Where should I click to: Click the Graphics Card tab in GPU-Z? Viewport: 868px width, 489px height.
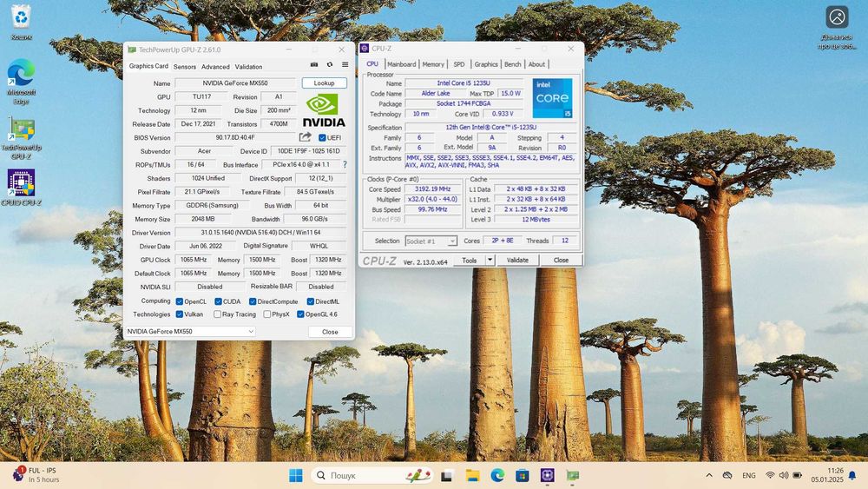148,66
